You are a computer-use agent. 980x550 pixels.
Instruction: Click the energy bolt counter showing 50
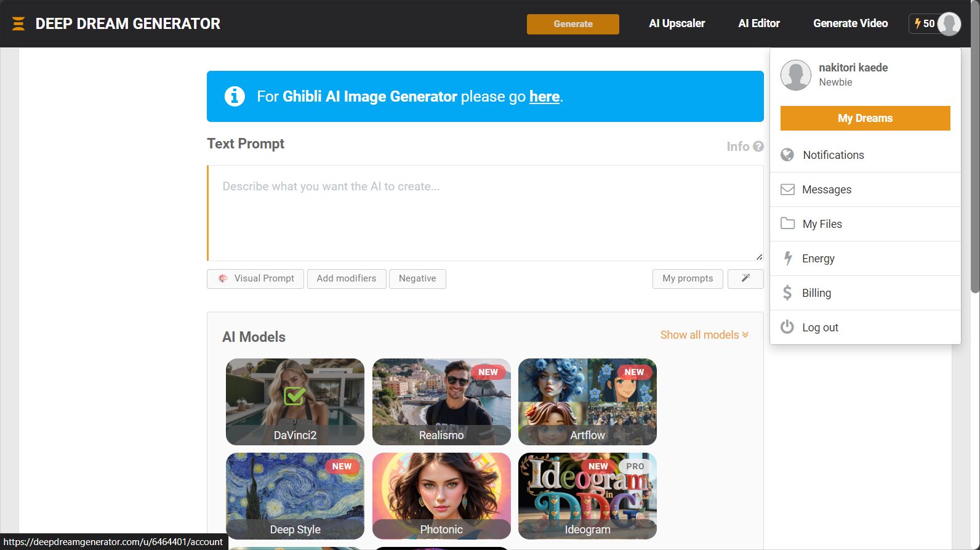click(924, 23)
